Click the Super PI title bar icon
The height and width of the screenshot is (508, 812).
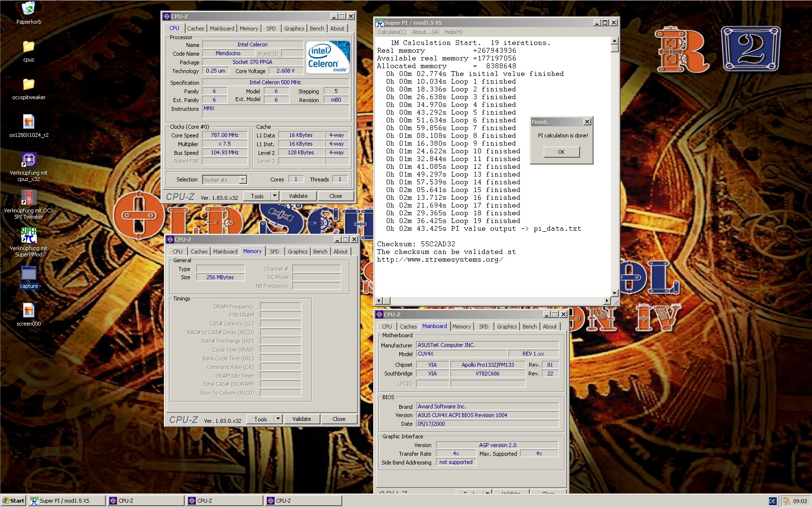[x=379, y=22]
